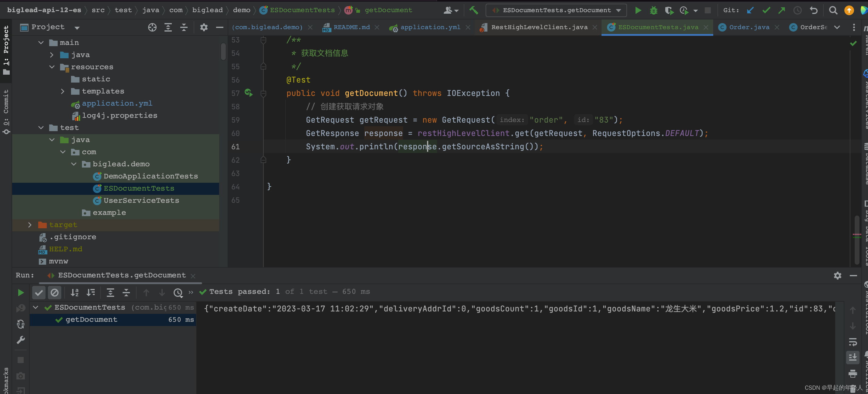Expand java folder under main
The width and height of the screenshot is (868, 394).
point(52,55)
